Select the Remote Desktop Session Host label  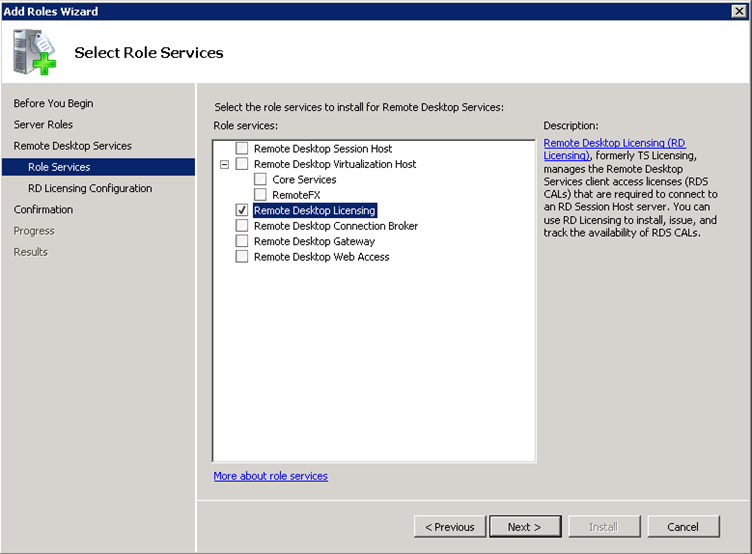(323, 149)
